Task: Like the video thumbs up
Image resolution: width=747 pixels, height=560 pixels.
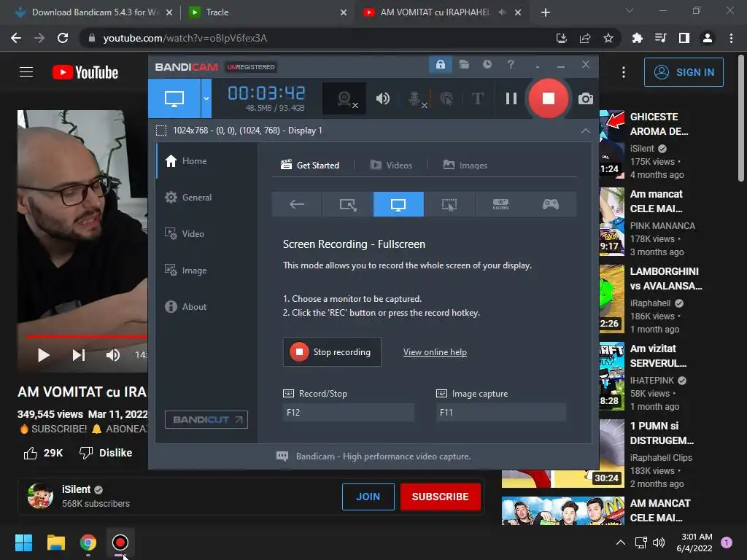Action: (x=31, y=453)
